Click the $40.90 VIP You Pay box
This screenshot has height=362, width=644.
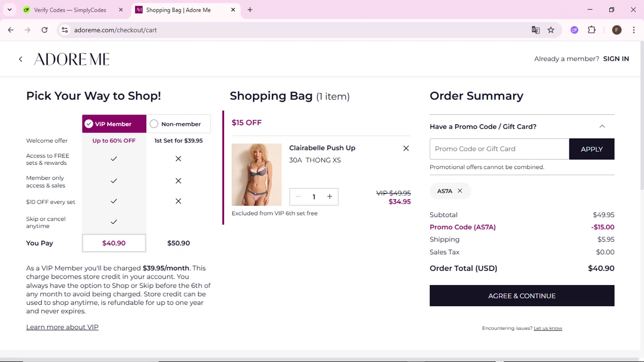114,243
